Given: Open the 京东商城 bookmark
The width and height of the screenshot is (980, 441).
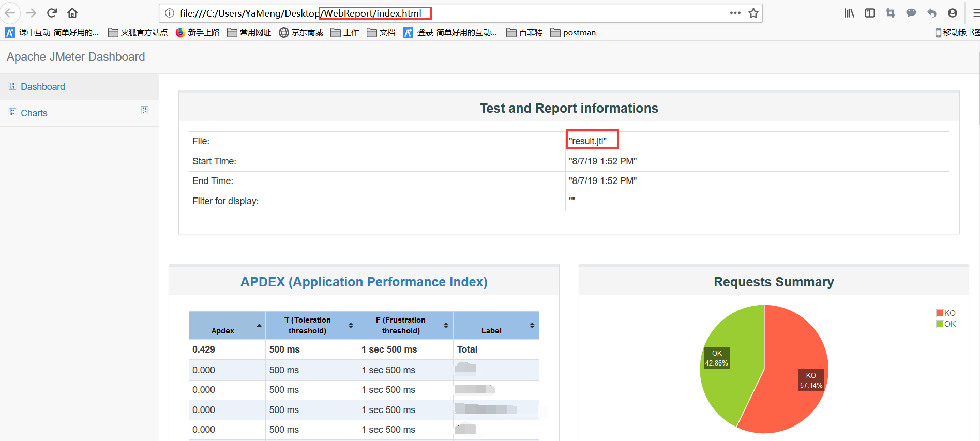Looking at the screenshot, I should point(301,33).
